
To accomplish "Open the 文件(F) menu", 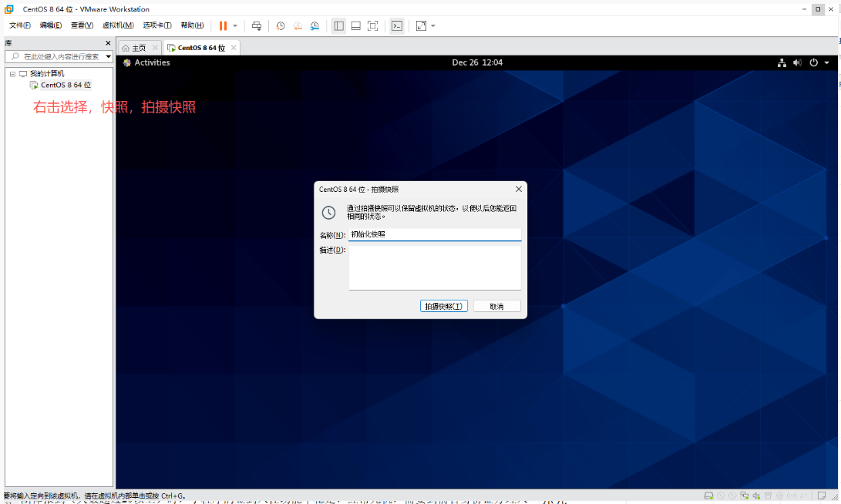I will [20, 25].
